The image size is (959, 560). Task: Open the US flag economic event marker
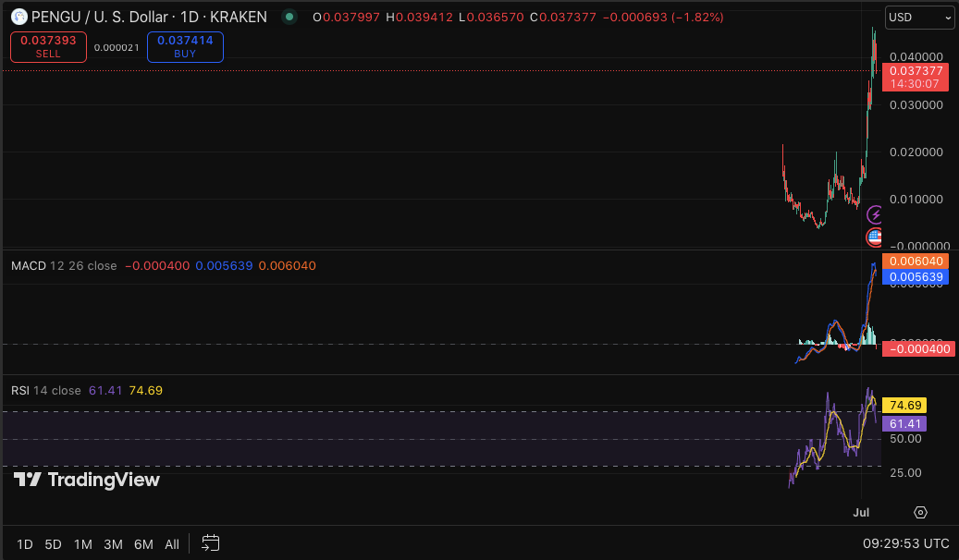tap(875, 237)
